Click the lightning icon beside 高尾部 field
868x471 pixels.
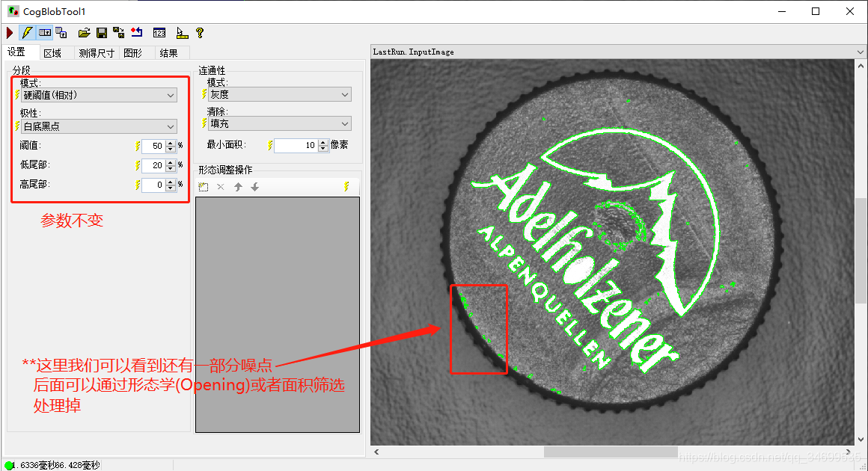point(137,185)
